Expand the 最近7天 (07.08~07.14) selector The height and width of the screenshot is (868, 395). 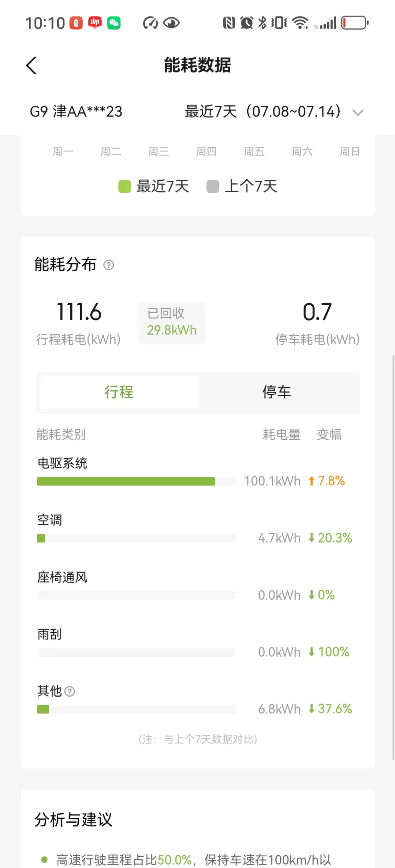(263, 112)
